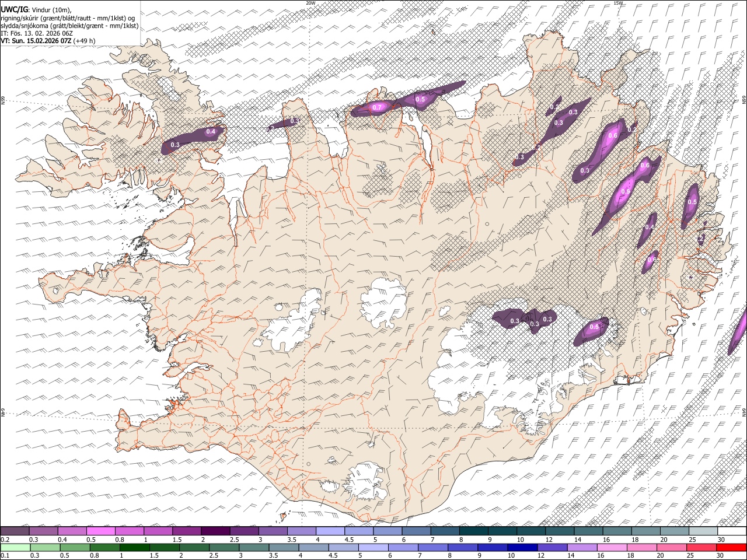Click the 'rigning/skúrir' legend description line
Screen dimensions: 747x560
[x=68, y=18]
